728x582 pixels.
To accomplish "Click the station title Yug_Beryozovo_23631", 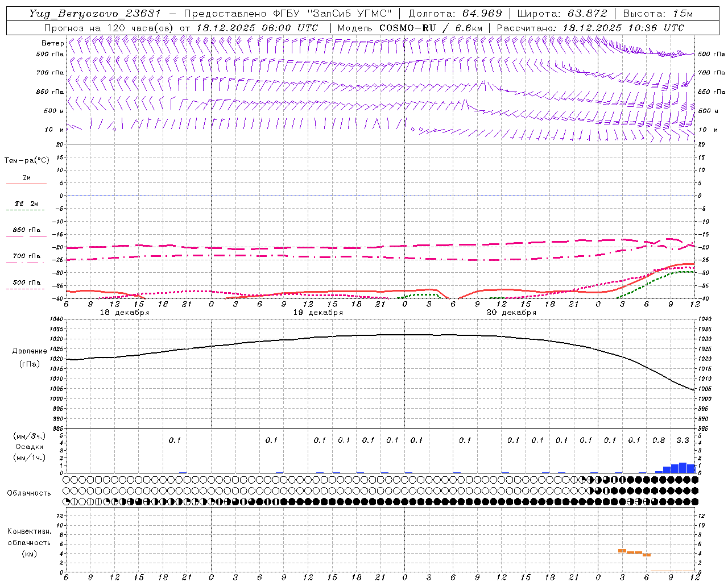I will (95, 14).
